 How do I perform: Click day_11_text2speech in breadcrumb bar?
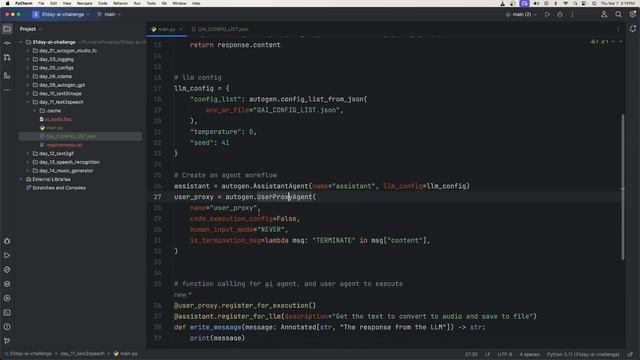tap(82, 354)
